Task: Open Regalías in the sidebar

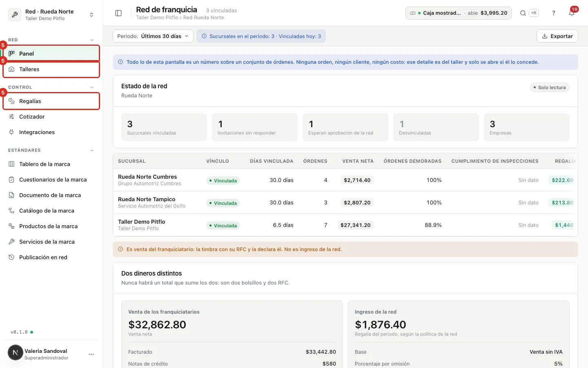Action: pos(51,101)
